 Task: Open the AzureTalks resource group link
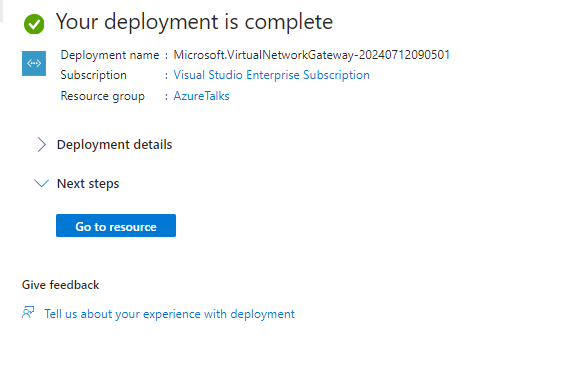tap(202, 96)
